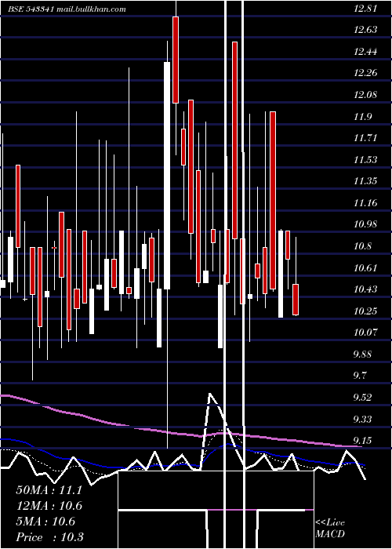392x549 pixels.
Task: Click the 10.43 price axis label
Action: pyautogui.click(x=365, y=289)
